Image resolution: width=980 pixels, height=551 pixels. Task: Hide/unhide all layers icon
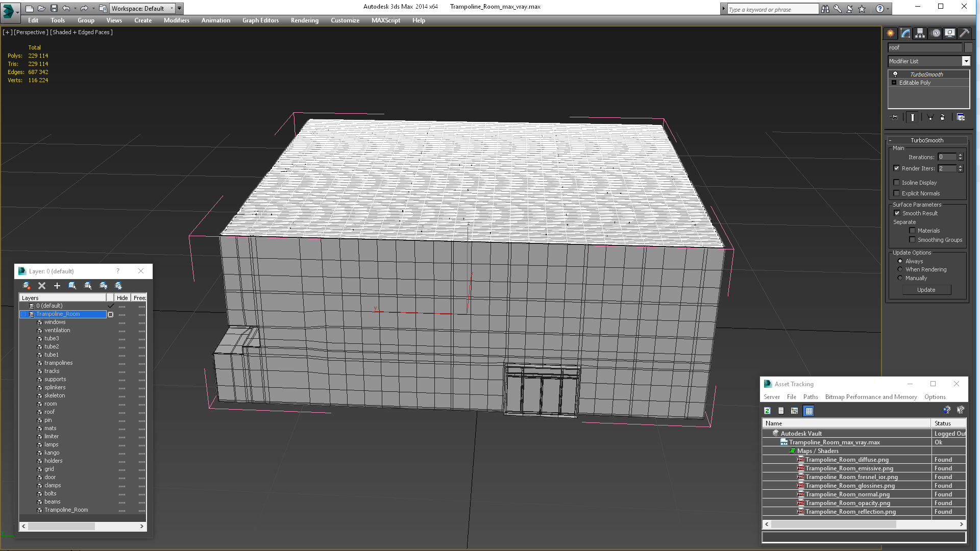tap(103, 286)
